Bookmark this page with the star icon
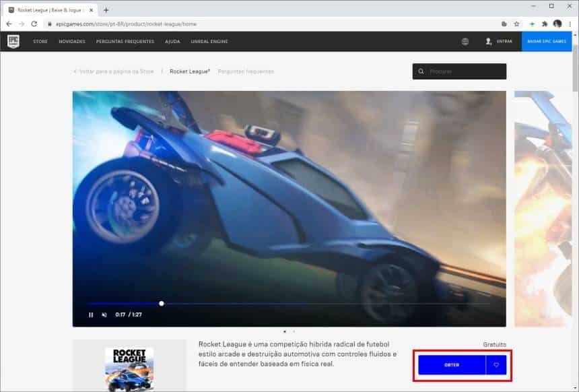The image size is (579, 392). coord(516,24)
